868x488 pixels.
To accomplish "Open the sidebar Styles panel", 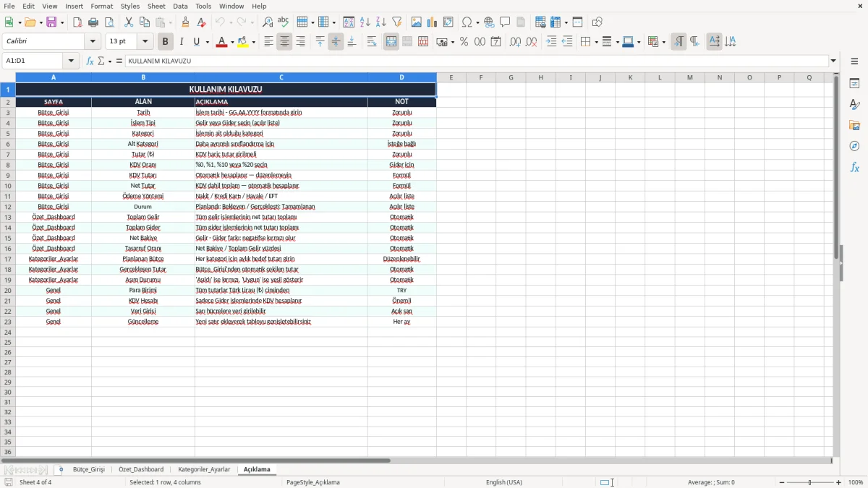I will (x=854, y=105).
